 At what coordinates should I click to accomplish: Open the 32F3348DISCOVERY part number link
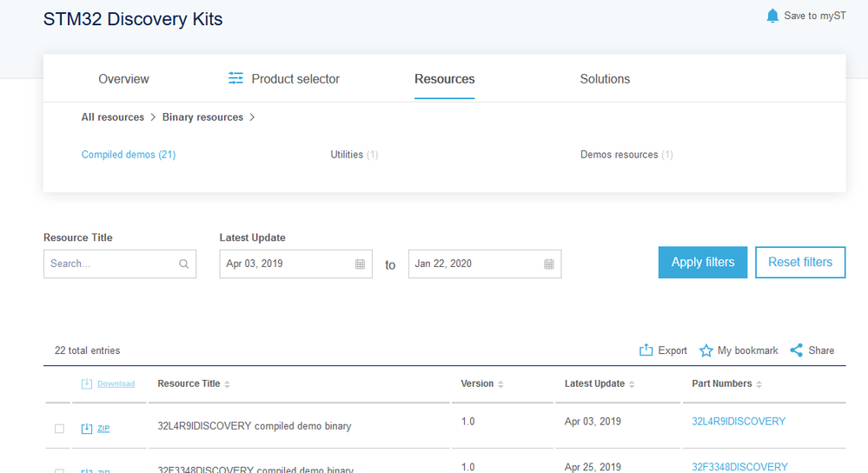[739, 467]
